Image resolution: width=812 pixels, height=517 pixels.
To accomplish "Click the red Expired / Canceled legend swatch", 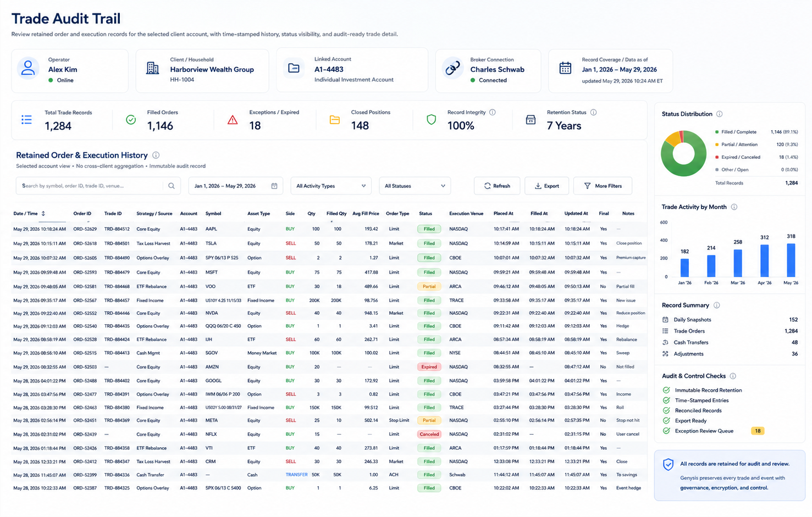I will click(x=717, y=157).
